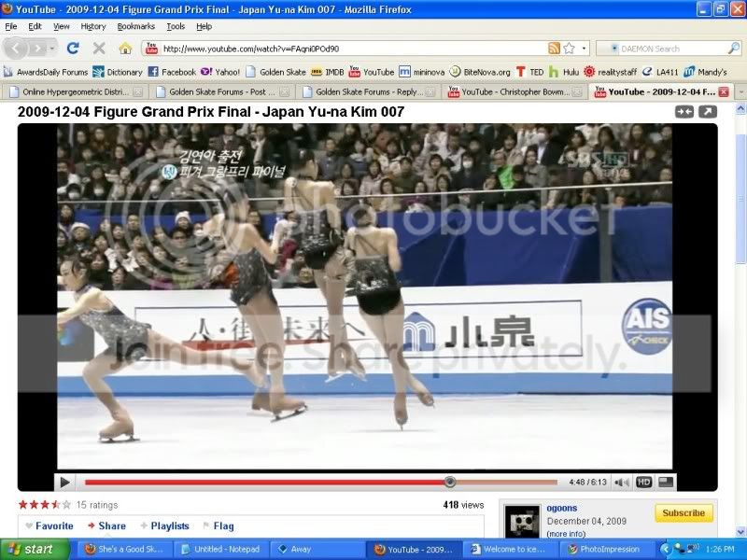The height and width of the screenshot is (560, 747).
Task: Play the video with the play button
Action: (64, 483)
